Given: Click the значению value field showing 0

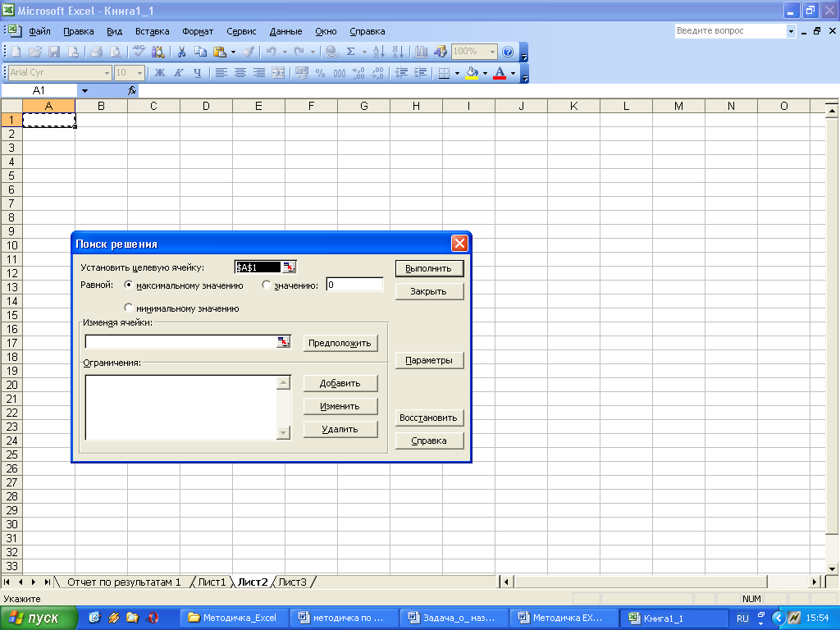Looking at the screenshot, I should pos(354,285).
